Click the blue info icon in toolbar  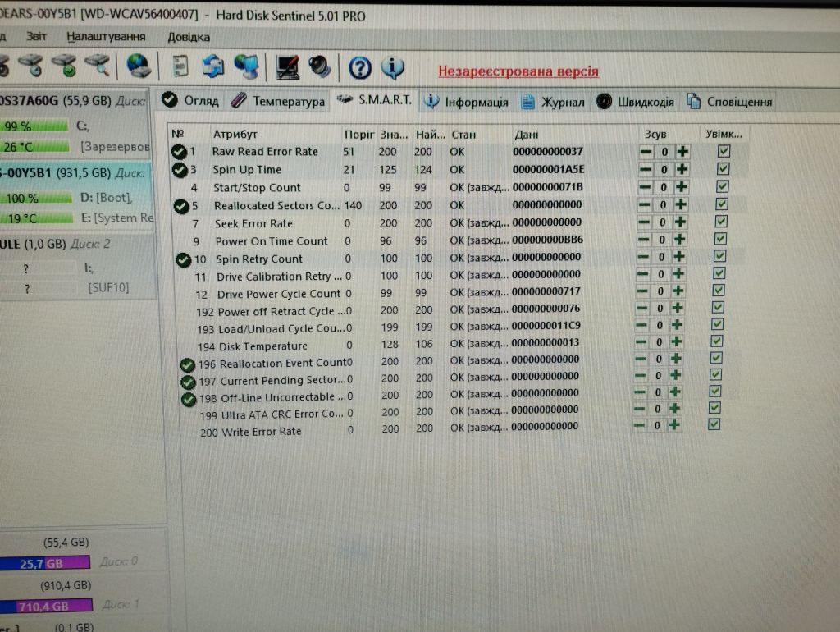[x=392, y=67]
